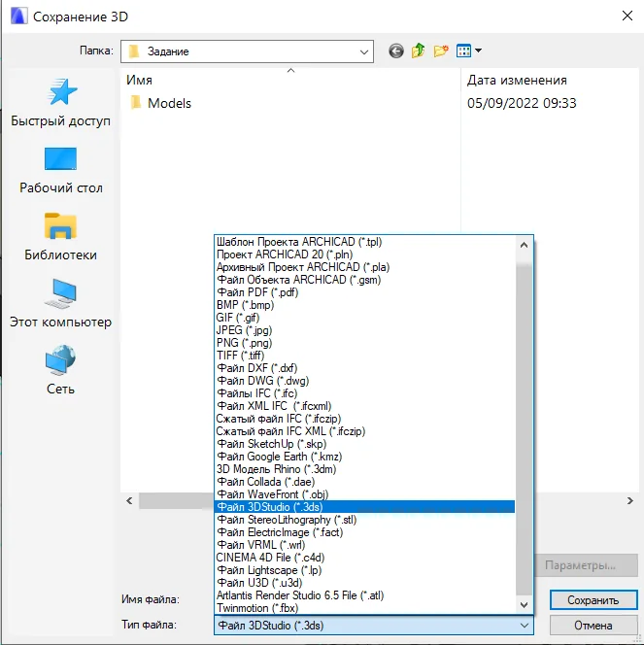Create a new folder icon
Image resolution: width=644 pixels, height=645 pixels.
[441, 51]
